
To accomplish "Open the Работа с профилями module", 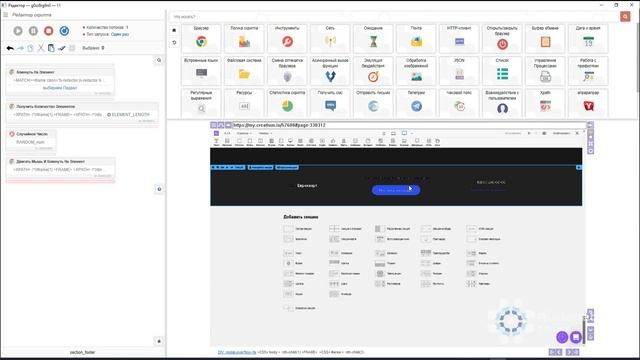I will [x=588, y=71].
